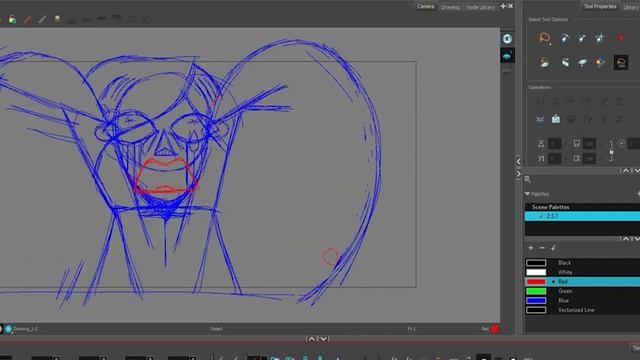
Task: Click the lit teal Operations icon
Action: [x=556, y=119]
